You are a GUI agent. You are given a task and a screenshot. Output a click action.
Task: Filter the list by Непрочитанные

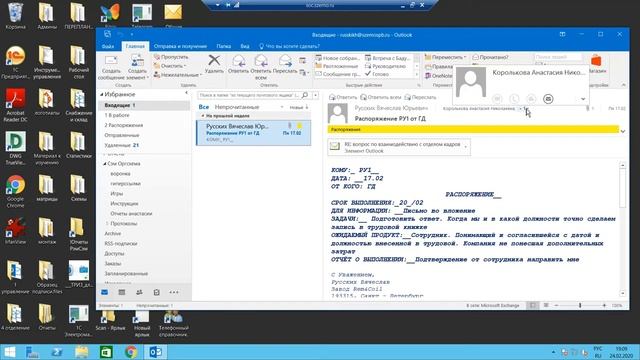pyautogui.click(x=237, y=107)
